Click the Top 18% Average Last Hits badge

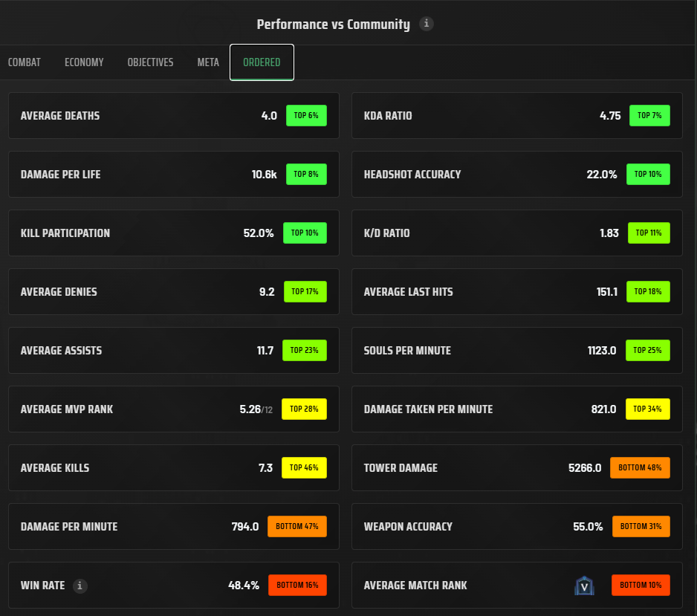pos(648,291)
